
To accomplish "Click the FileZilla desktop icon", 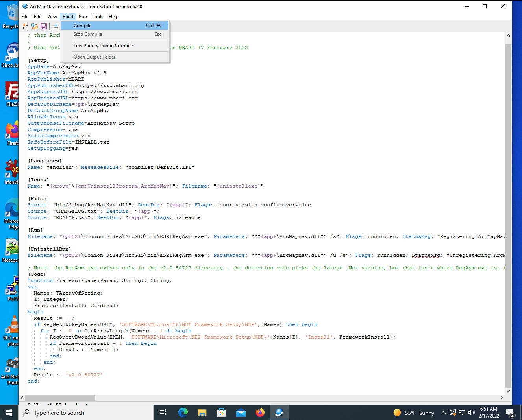I will [12, 94].
